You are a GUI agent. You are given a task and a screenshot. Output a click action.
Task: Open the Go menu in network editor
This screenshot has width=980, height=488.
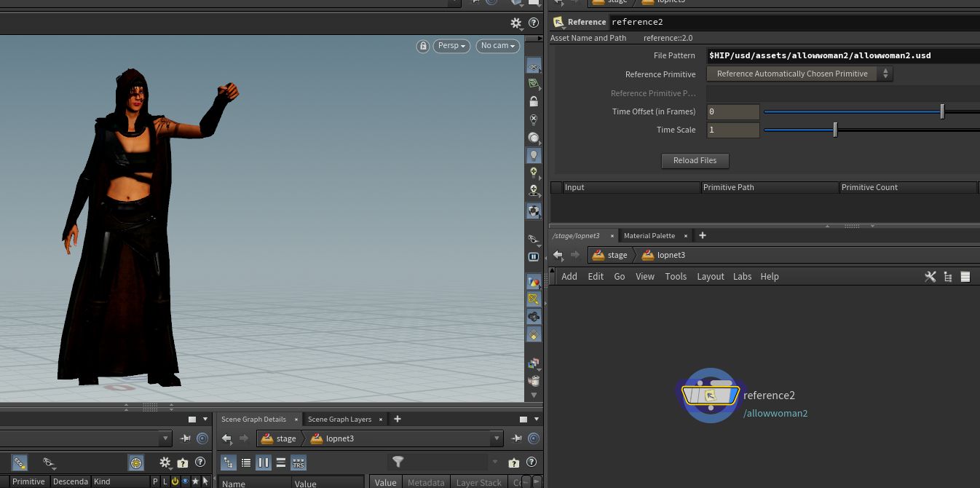pos(620,277)
